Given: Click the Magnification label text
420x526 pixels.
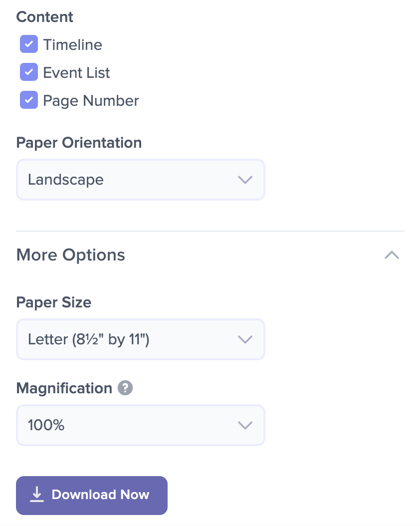Looking at the screenshot, I should pyautogui.click(x=64, y=388).
